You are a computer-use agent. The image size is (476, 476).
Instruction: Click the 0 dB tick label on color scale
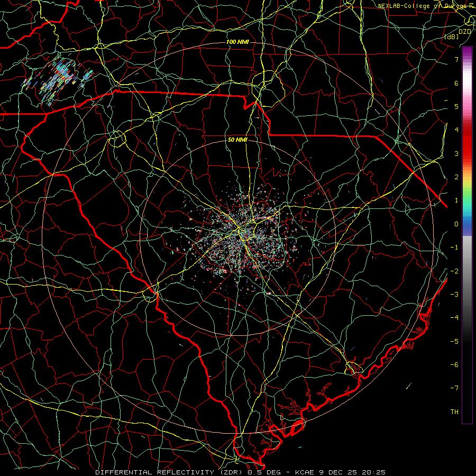pos(456,224)
